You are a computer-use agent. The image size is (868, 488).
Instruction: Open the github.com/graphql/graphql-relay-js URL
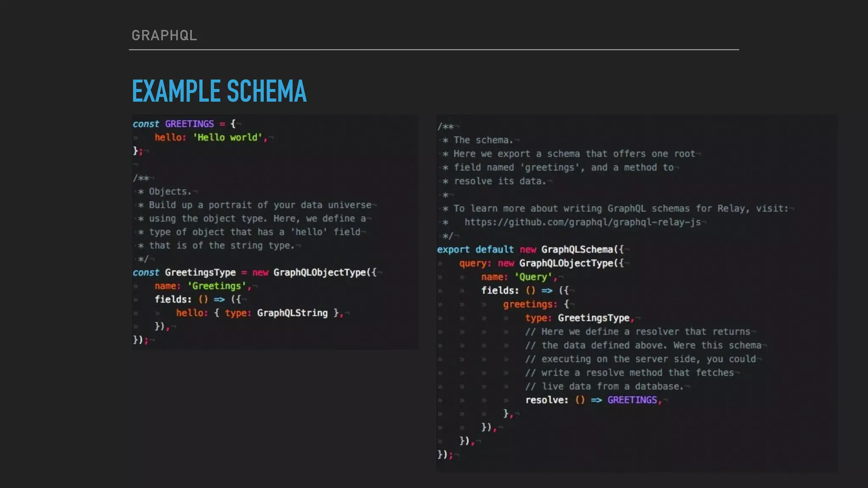(582, 222)
